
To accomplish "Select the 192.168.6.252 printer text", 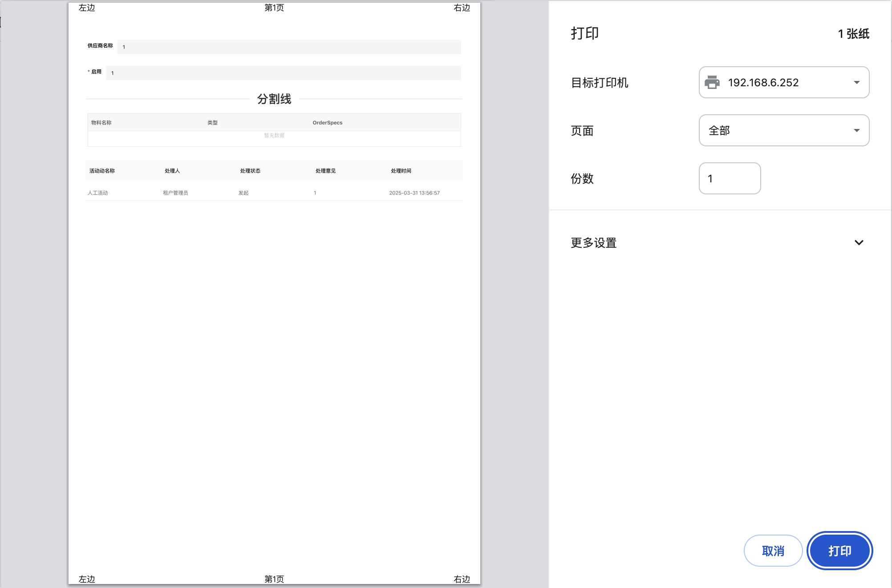I will tap(763, 82).
